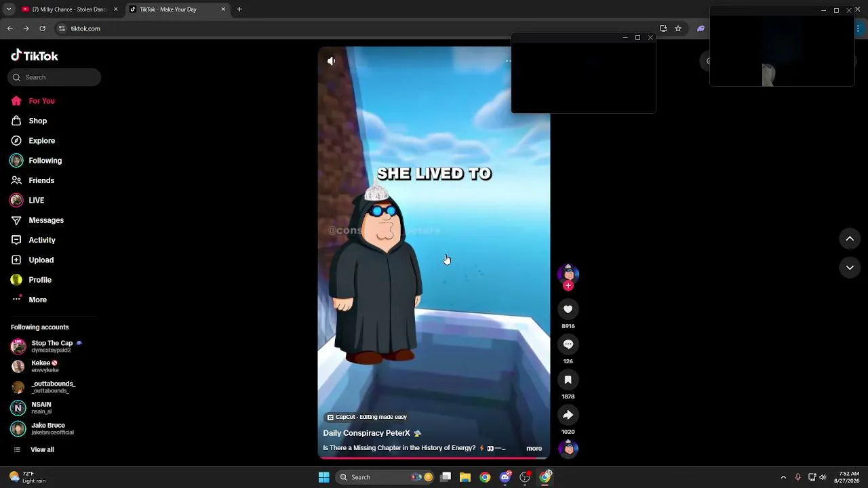Follow the creator with the plus badge
Viewport: 868px width, 488px height.
click(568, 286)
